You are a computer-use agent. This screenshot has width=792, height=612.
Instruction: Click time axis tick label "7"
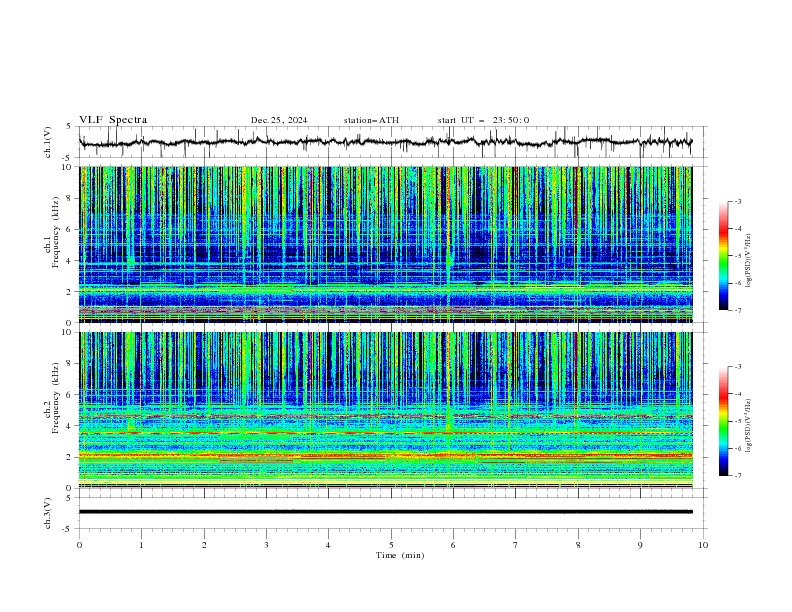click(x=516, y=545)
